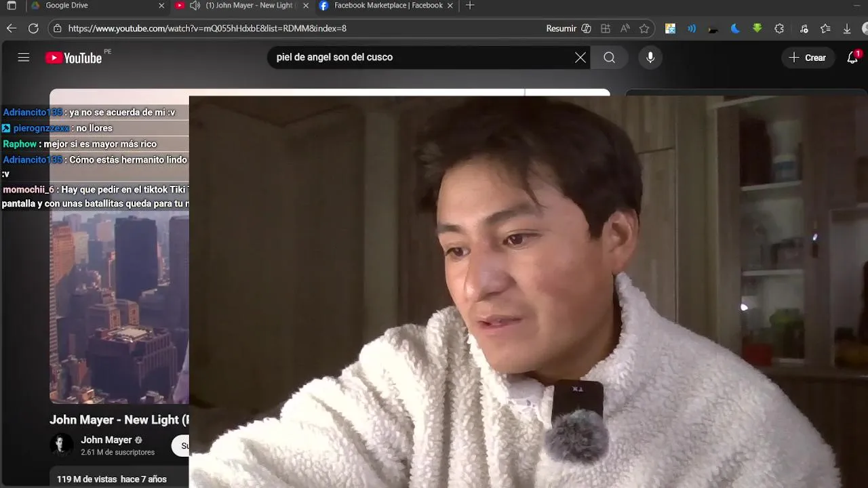Viewport: 868px width, 488px height.
Task: Open the translate extension icon
Action: click(670, 28)
